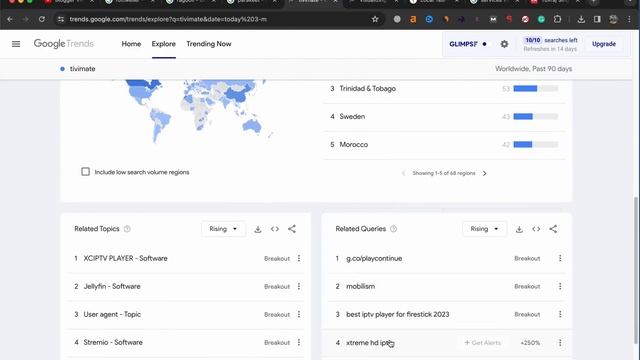
Task: Open Related Queries Rising dropdown
Action: click(x=484, y=229)
